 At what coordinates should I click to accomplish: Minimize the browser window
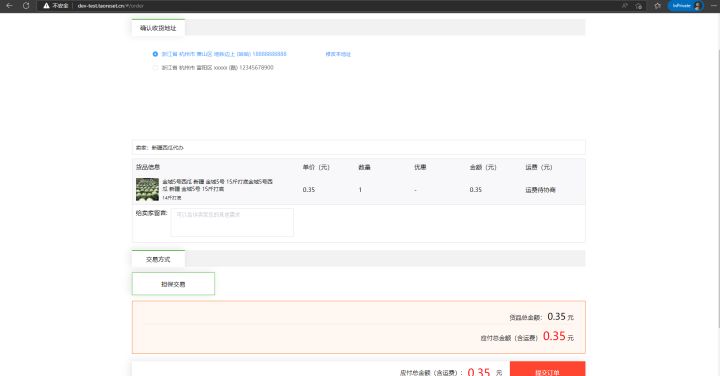pyautogui.click(x=714, y=6)
